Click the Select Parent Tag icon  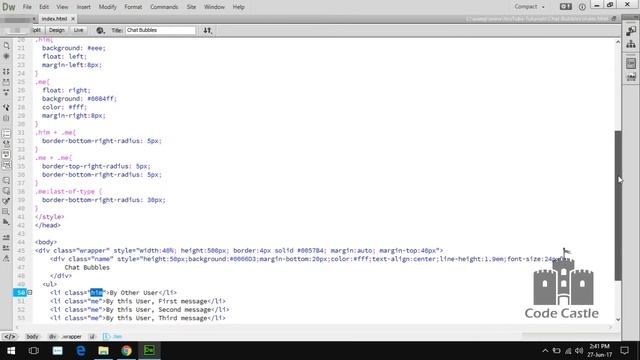[x=6, y=107]
